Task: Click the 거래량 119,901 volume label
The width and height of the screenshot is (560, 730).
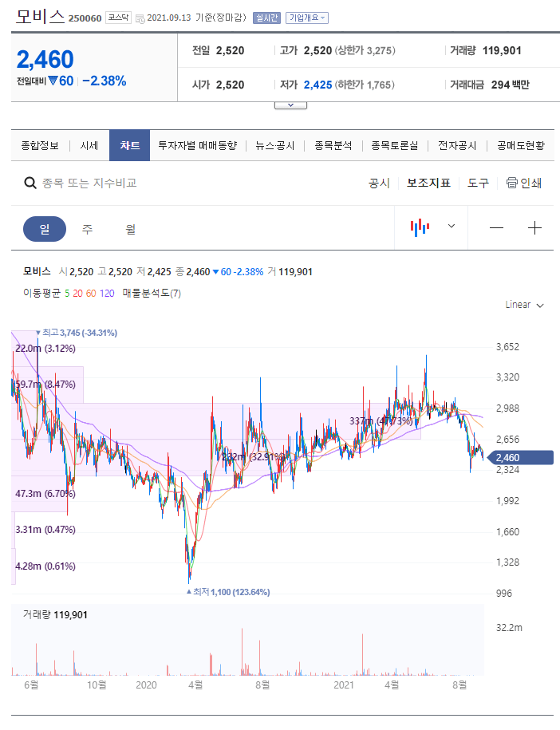Action: pyautogui.click(x=55, y=615)
